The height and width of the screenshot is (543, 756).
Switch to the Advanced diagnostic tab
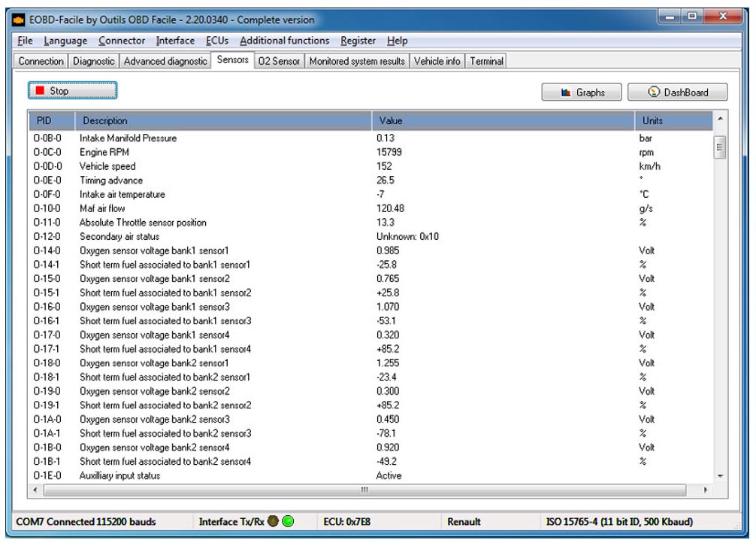[165, 61]
